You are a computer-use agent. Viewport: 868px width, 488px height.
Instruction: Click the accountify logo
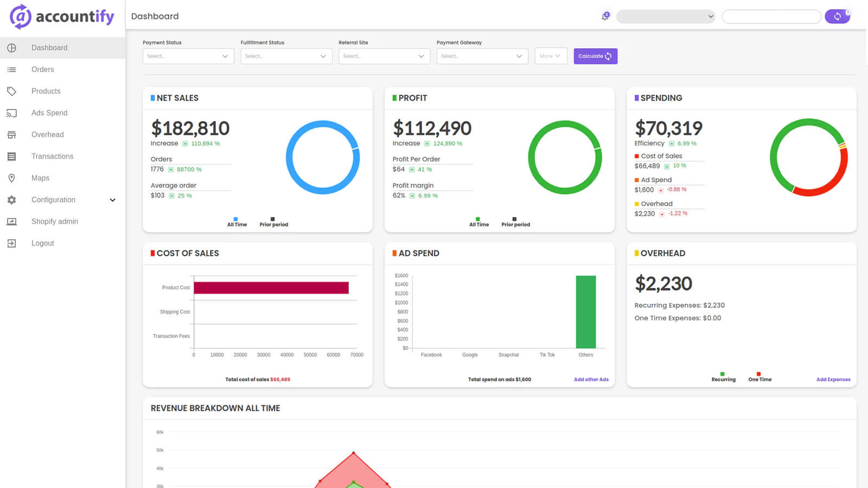(61, 17)
